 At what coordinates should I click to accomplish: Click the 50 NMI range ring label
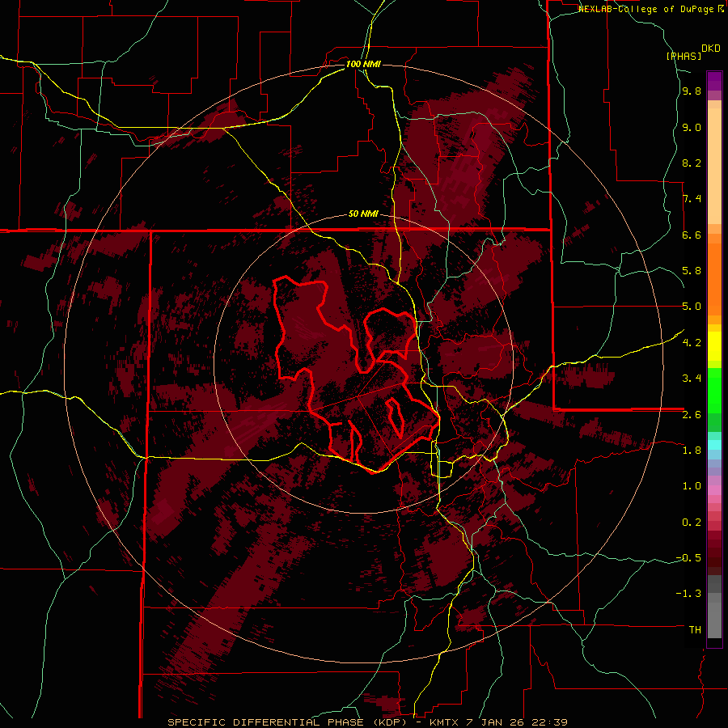tap(363, 214)
